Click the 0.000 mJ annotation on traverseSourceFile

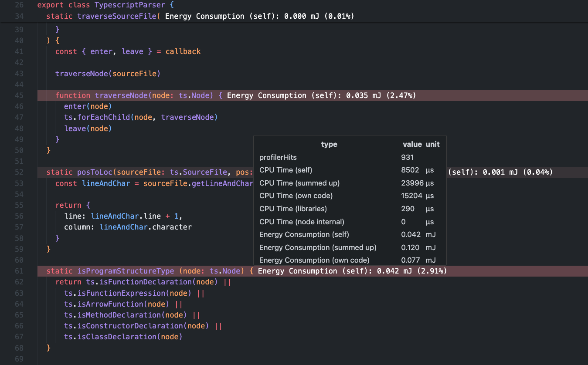point(261,16)
